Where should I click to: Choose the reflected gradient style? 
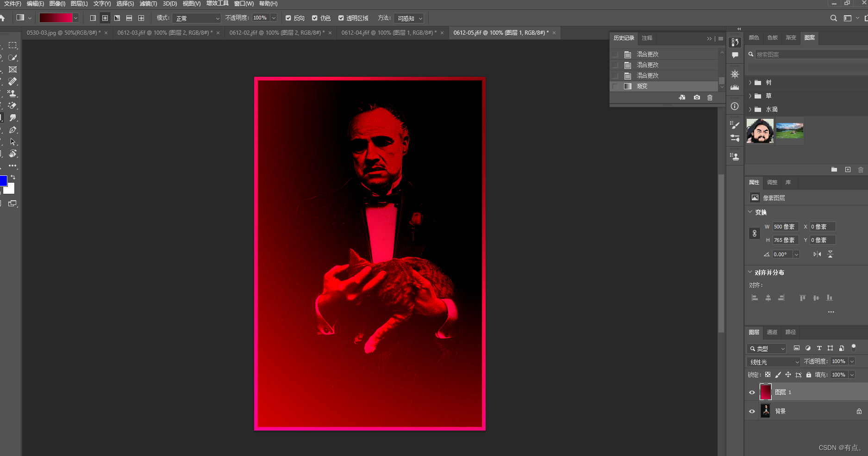[x=129, y=18]
